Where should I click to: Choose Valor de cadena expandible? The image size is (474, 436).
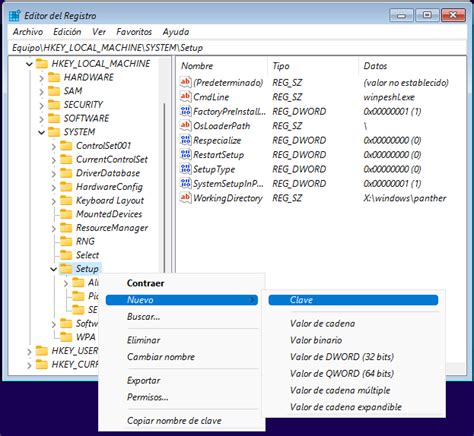pos(353,407)
